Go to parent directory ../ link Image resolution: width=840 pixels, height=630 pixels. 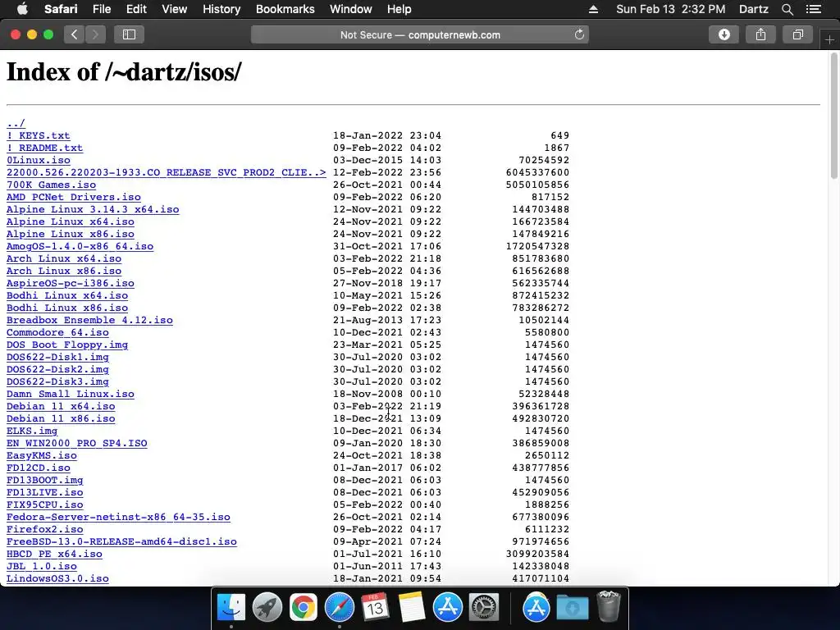coord(16,123)
